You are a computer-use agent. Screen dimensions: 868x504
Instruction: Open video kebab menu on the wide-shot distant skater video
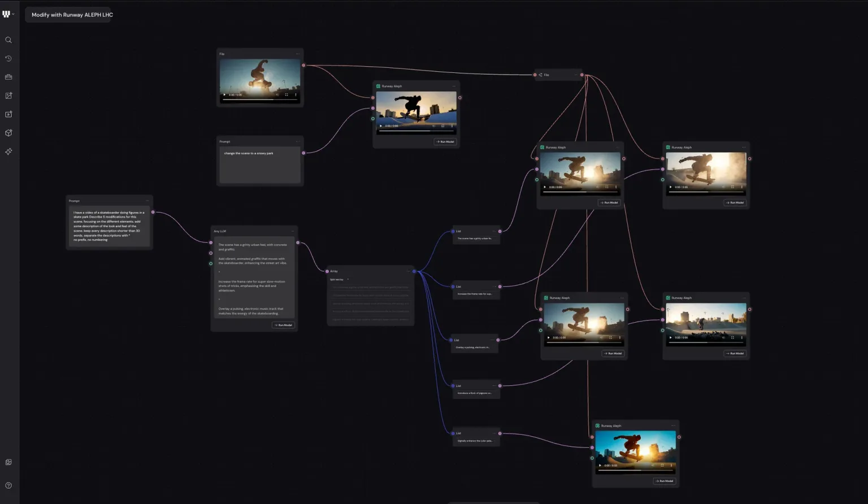tap(742, 338)
